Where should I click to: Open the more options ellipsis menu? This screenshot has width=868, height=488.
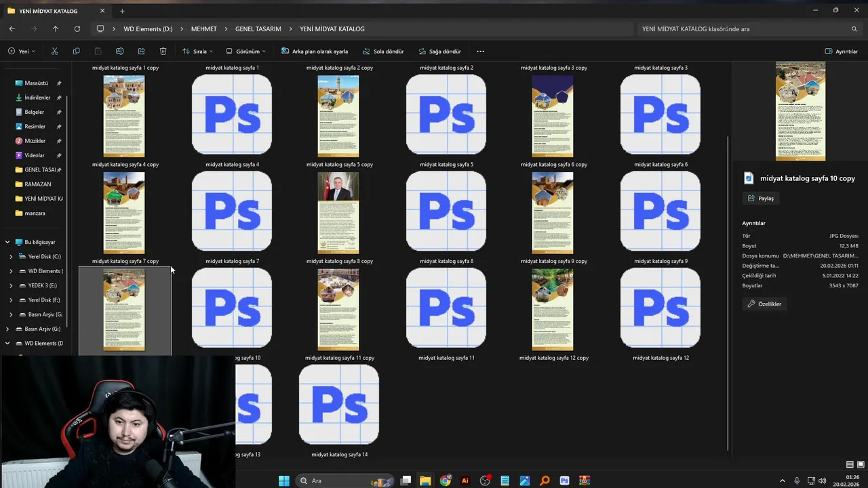point(481,52)
